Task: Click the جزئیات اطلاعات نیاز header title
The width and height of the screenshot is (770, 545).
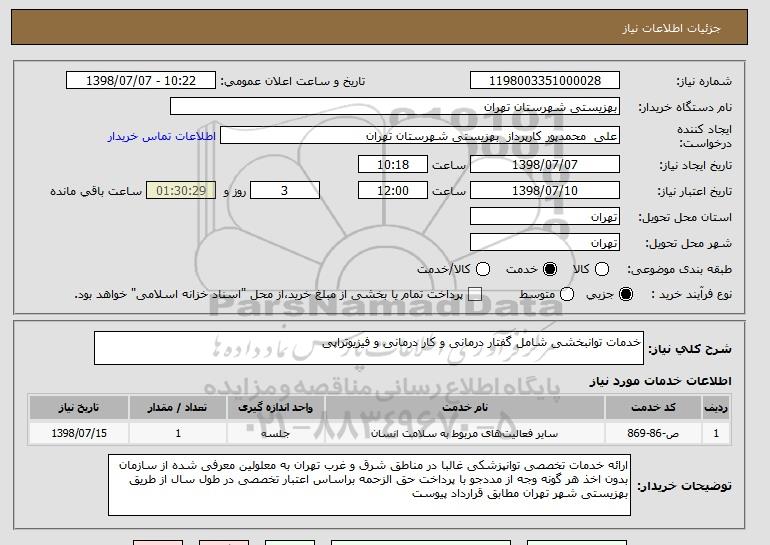Action: point(671,28)
